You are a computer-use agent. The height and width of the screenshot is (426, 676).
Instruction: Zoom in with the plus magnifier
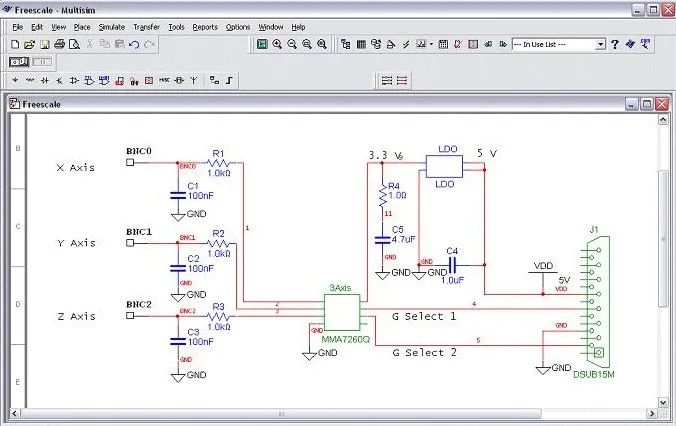coord(277,44)
